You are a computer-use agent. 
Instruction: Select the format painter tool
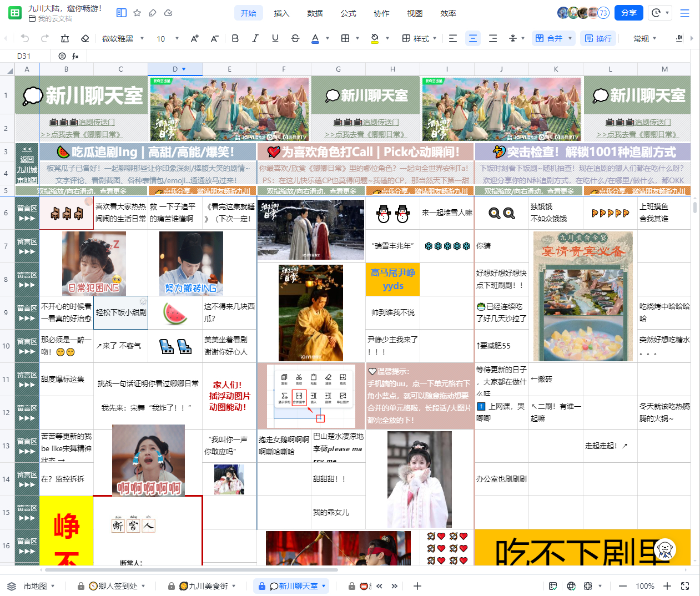(x=65, y=38)
